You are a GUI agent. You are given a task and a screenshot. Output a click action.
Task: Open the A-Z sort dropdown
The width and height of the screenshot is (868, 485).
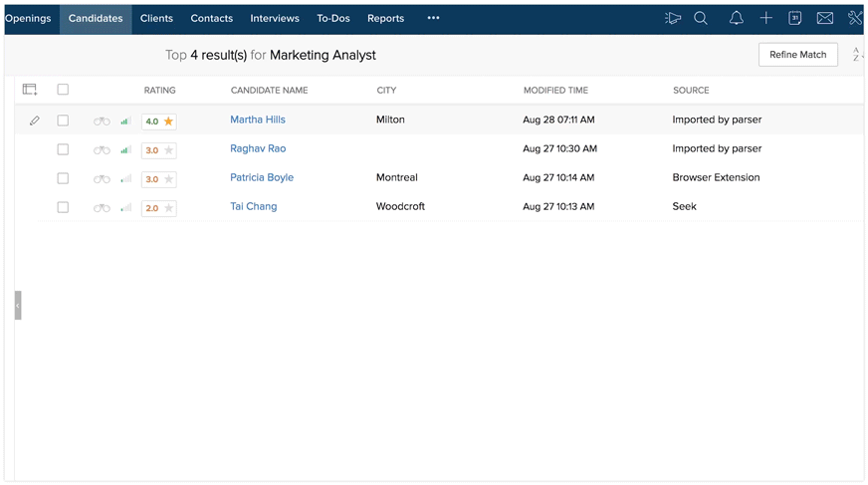click(x=856, y=55)
